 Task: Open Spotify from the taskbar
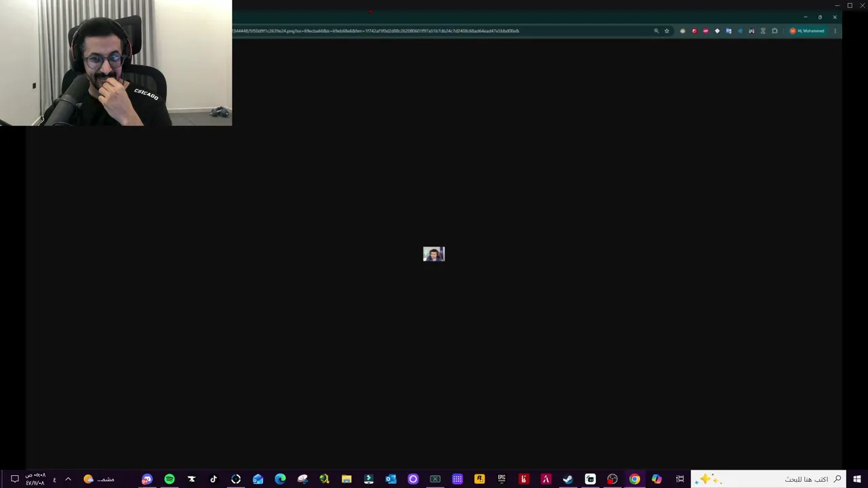(x=170, y=479)
